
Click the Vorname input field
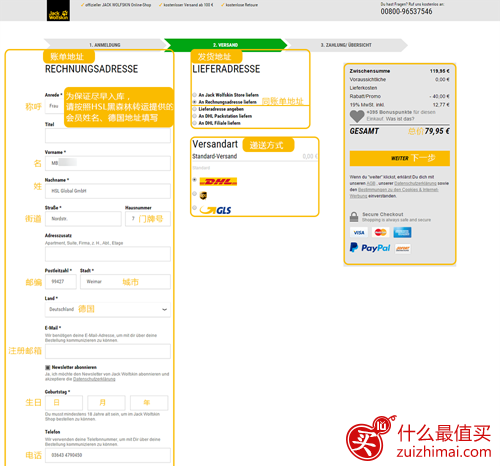[x=108, y=163]
